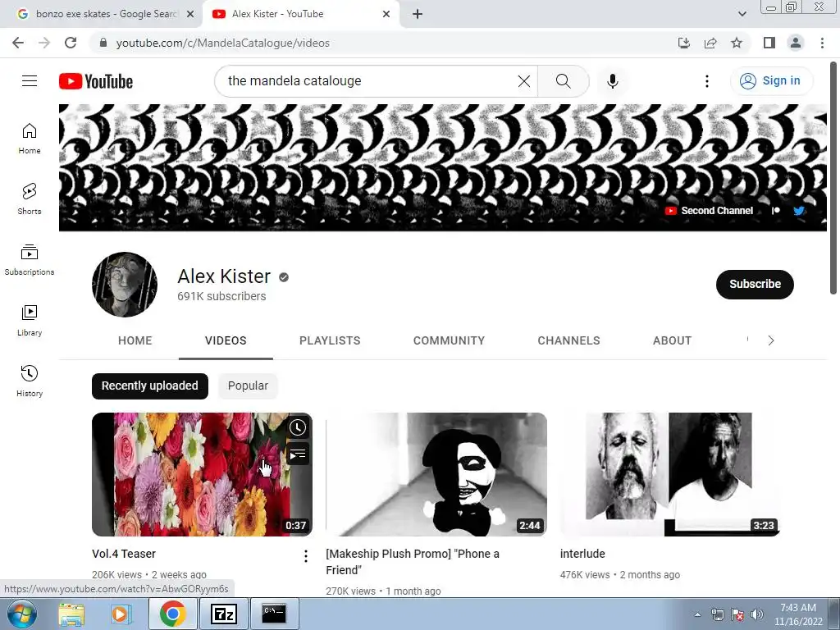840x630 pixels.
Task: Play the Vol.4 Teaser flower thumbnail
Action: 202,474
